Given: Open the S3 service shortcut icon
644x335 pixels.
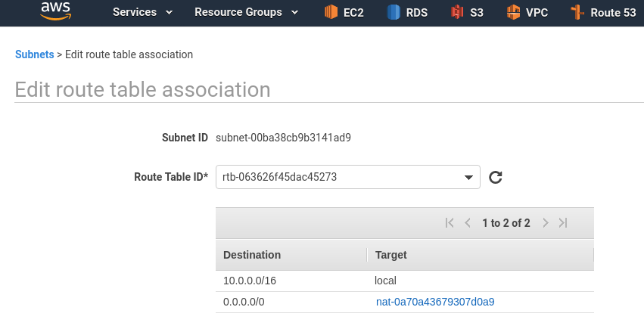Looking at the screenshot, I should 456,12.
